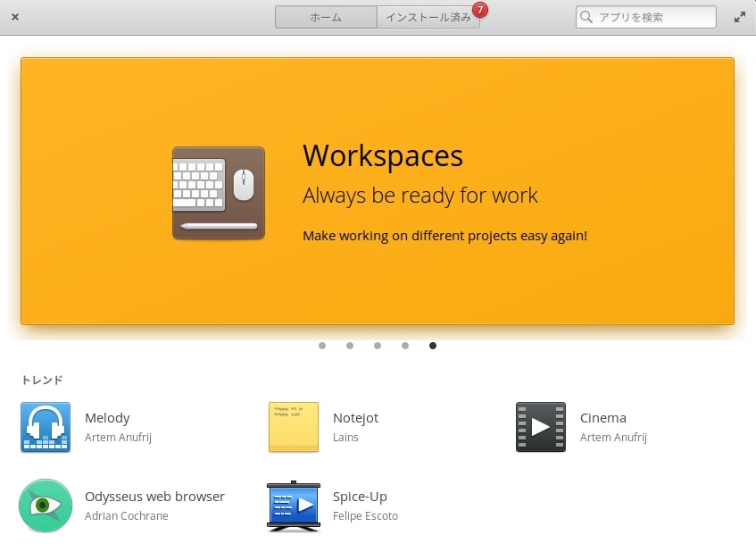Select the second carousel page dot
This screenshot has height=552, width=756.
[350, 346]
